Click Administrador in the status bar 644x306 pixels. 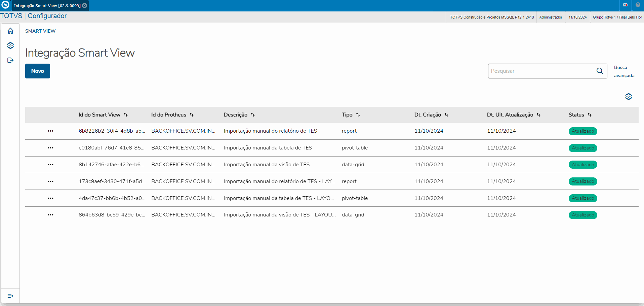pos(551,17)
